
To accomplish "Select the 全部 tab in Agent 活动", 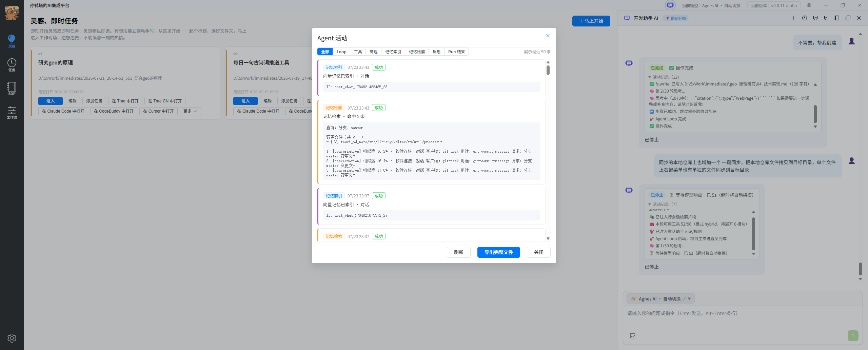I will click(x=325, y=52).
